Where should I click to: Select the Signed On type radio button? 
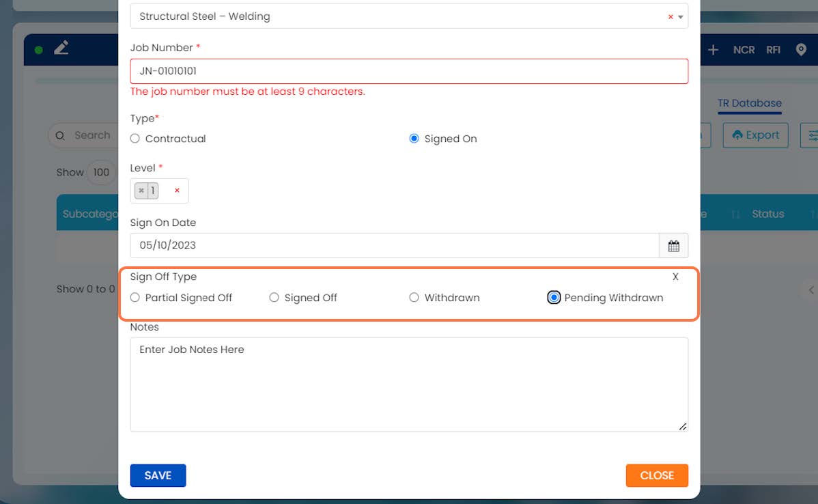[x=414, y=138]
